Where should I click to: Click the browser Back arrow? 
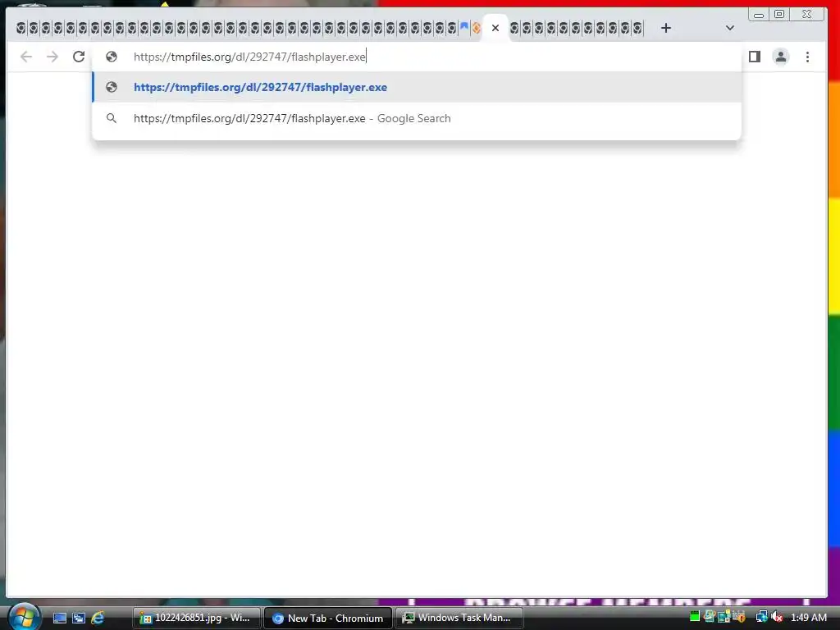(25, 57)
